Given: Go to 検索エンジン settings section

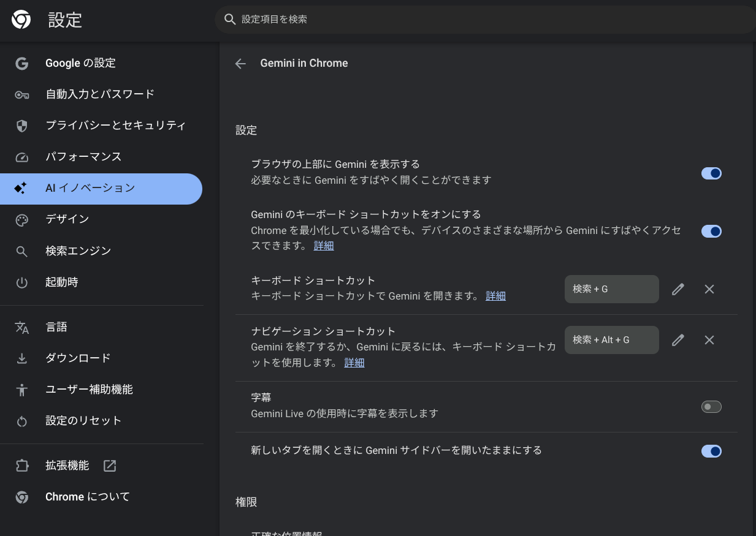Looking at the screenshot, I should pyautogui.click(x=78, y=251).
